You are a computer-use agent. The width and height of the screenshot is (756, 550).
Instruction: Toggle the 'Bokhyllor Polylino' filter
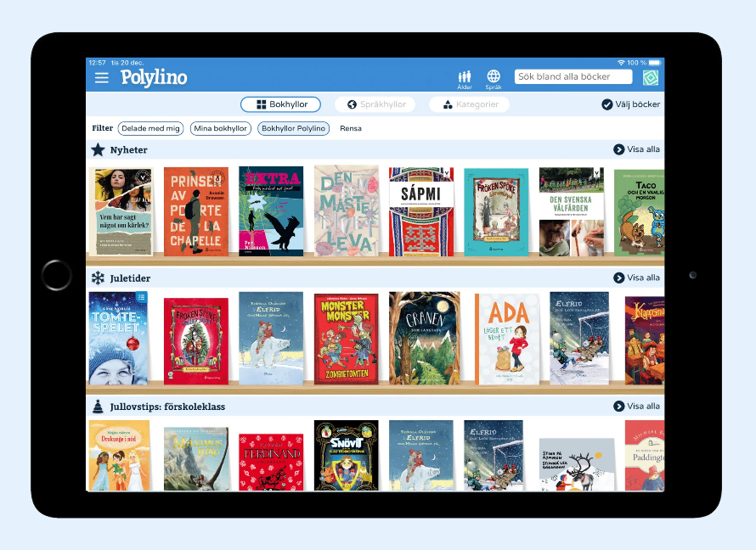pos(293,128)
